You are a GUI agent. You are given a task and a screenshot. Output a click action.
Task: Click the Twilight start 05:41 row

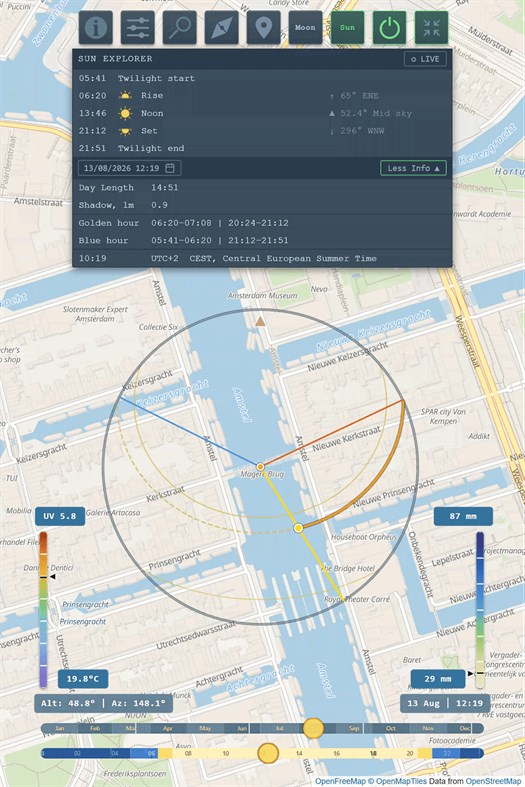[262, 78]
